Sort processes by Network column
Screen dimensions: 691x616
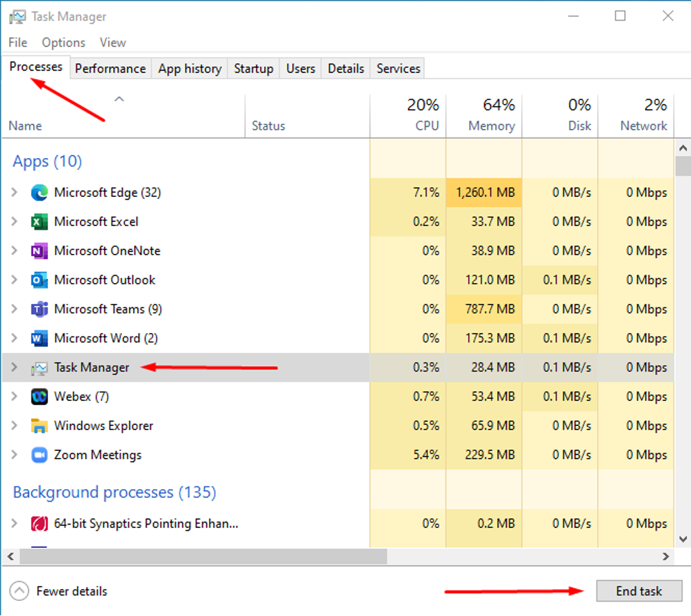(x=635, y=117)
